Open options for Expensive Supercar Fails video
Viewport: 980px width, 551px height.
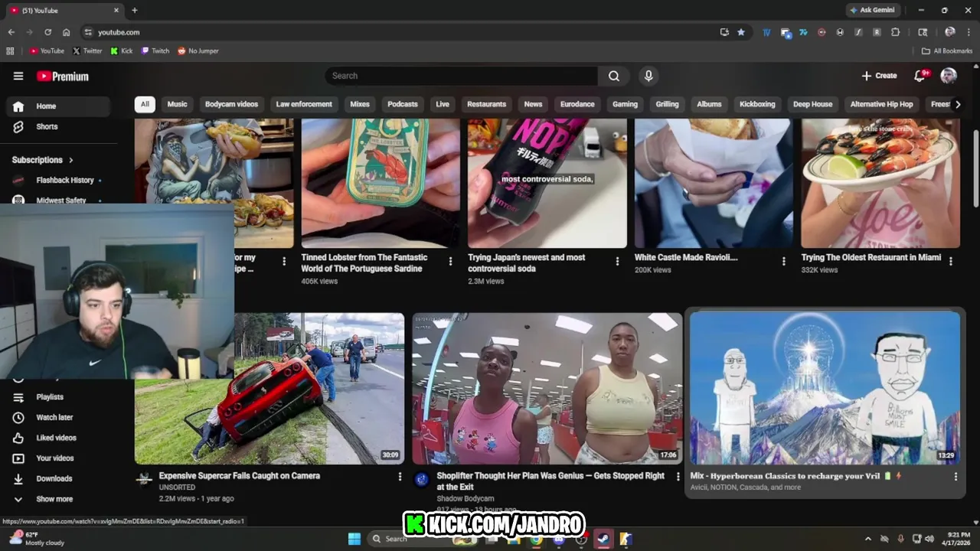pyautogui.click(x=399, y=477)
